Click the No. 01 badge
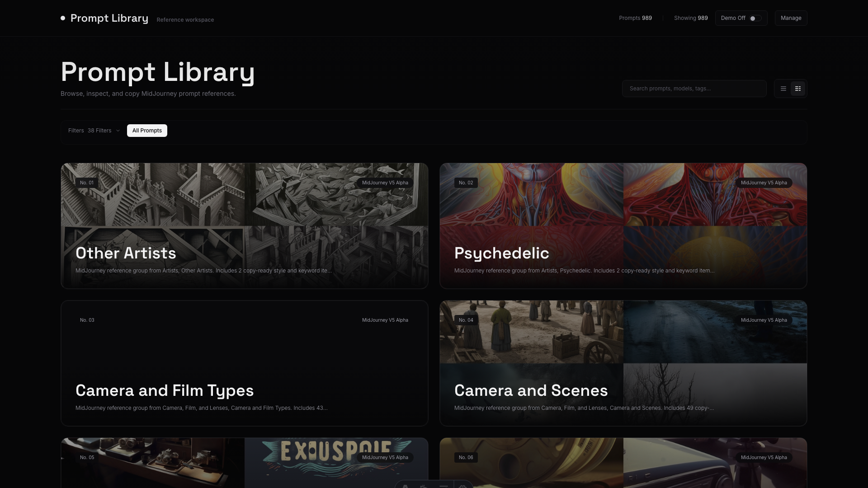 (x=87, y=183)
